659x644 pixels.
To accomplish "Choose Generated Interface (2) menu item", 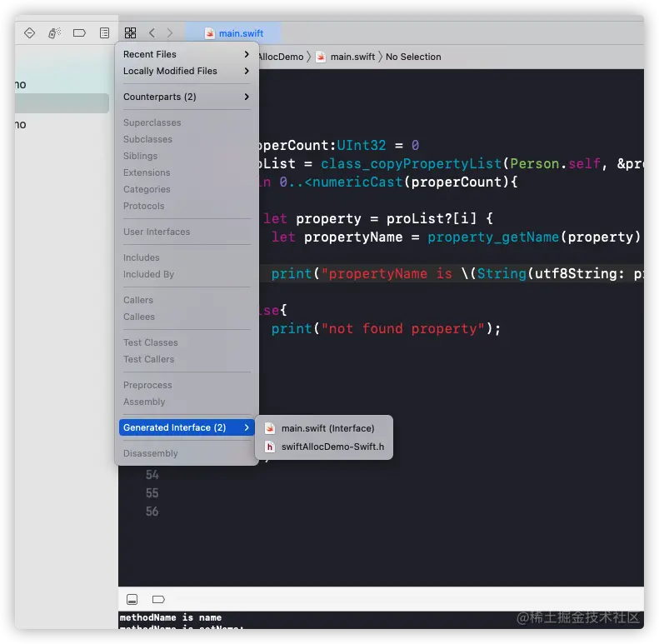I will (x=186, y=427).
